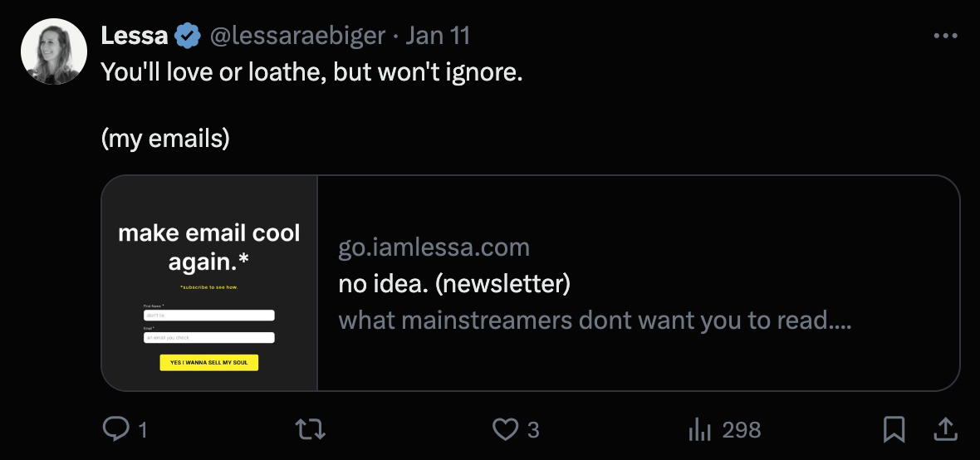Image resolution: width=980 pixels, height=460 pixels.
Task: Click the mainstreamers card description text
Action: (x=595, y=321)
